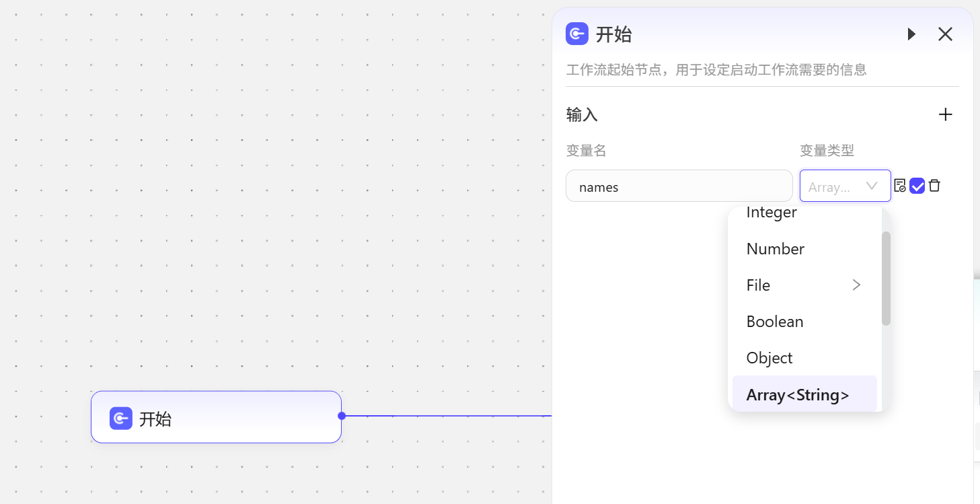
Task: Focus the names variable name field
Action: click(679, 186)
